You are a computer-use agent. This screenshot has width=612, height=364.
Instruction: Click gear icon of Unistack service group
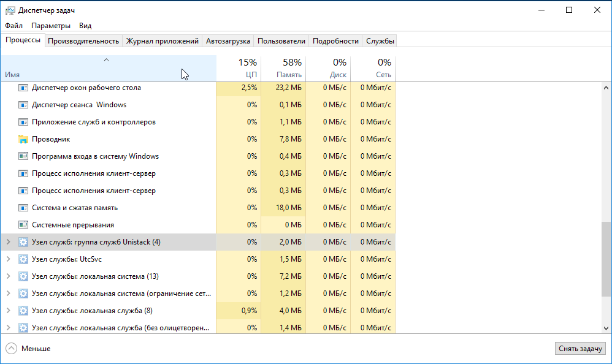23,242
